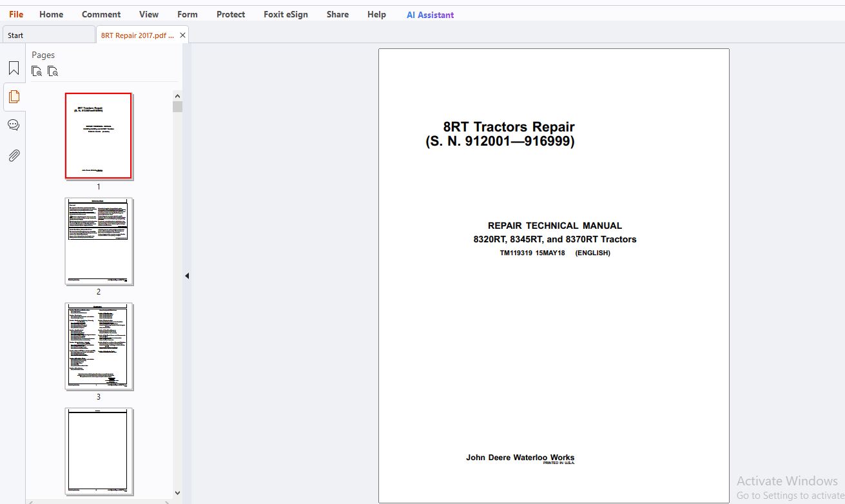Click the 'TM119319 15MAY18' text

pyautogui.click(x=532, y=253)
